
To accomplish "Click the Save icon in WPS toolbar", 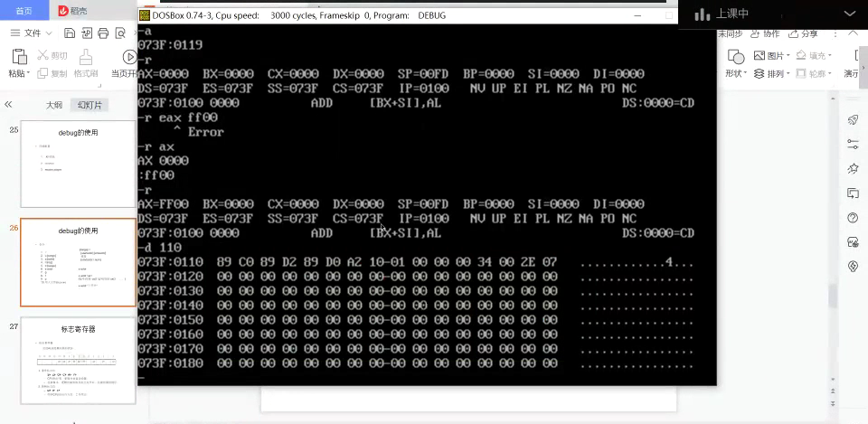I will tap(70, 33).
